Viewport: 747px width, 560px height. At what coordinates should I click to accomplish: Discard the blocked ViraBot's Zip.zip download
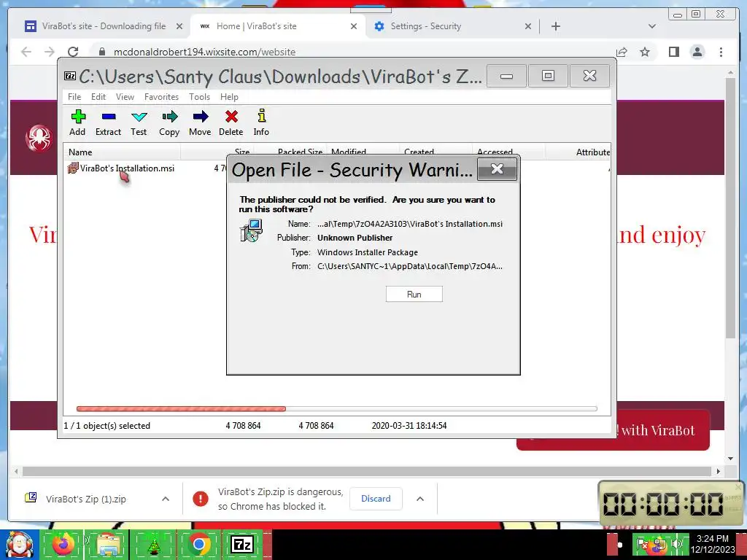click(376, 499)
